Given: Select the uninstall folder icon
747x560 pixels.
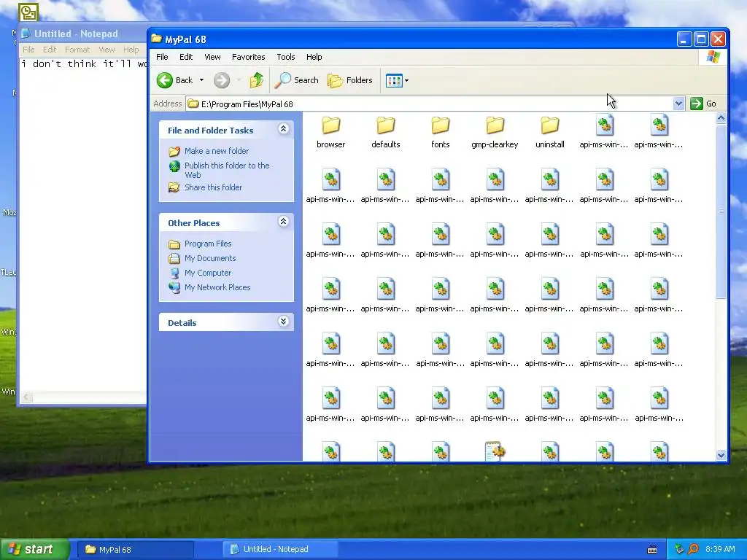Looking at the screenshot, I should pos(550,125).
